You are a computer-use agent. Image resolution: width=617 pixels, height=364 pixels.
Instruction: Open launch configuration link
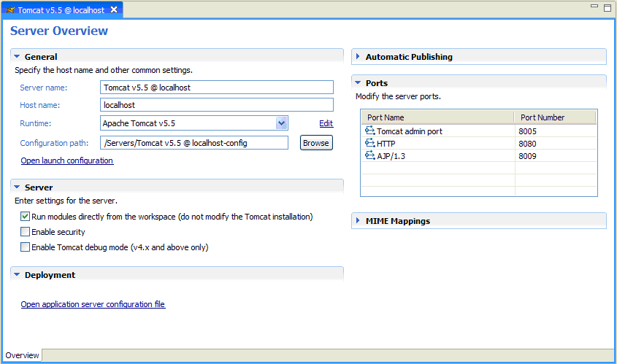[x=67, y=160]
